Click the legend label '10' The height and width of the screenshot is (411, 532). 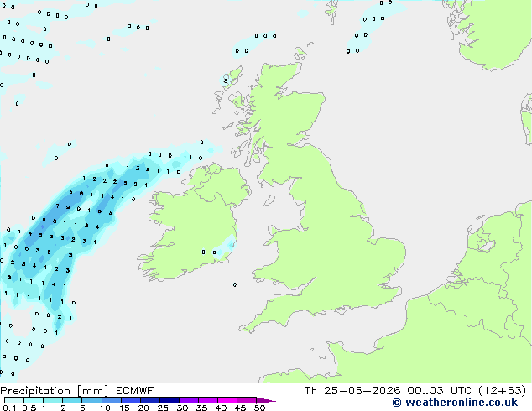coord(105,408)
